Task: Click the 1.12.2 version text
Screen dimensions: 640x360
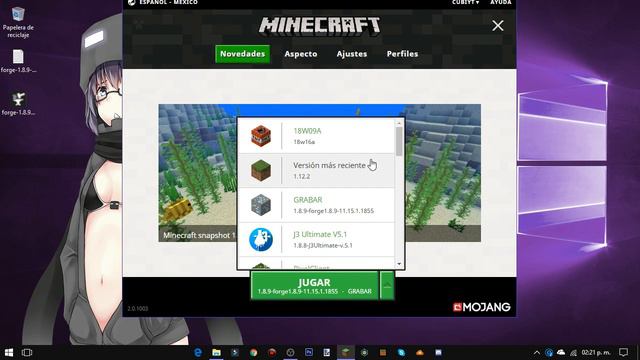Action: (x=302, y=177)
